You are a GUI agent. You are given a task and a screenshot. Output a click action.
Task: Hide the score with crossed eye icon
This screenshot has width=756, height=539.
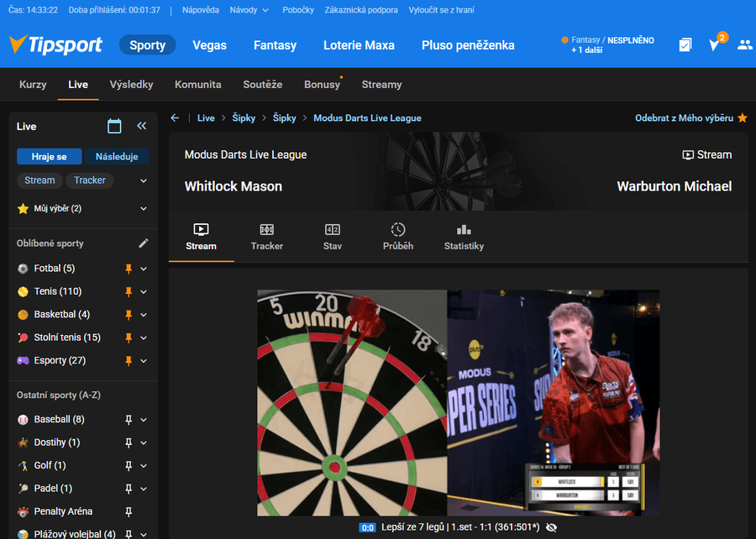(552, 527)
